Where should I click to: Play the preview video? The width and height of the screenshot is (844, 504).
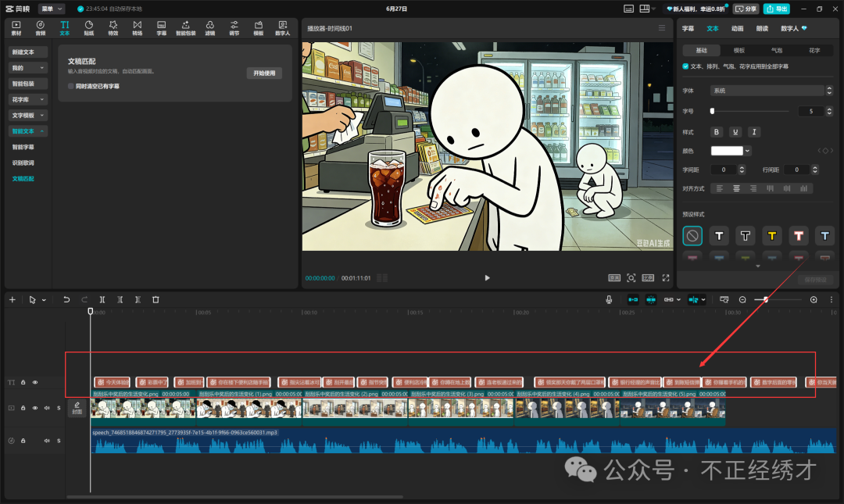(x=487, y=278)
